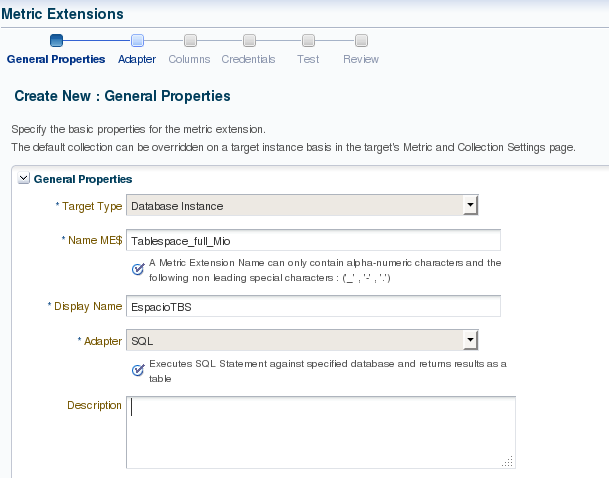The width and height of the screenshot is (609, 478).
Task: Go to the Columns step label
Action: pyautogui.click(x=189, y=59)
